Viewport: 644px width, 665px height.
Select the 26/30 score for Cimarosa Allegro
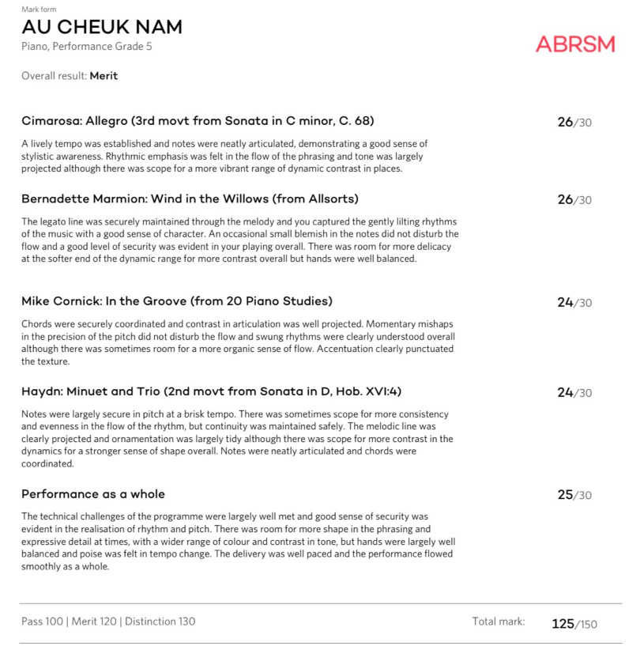[x=574, y=122]
